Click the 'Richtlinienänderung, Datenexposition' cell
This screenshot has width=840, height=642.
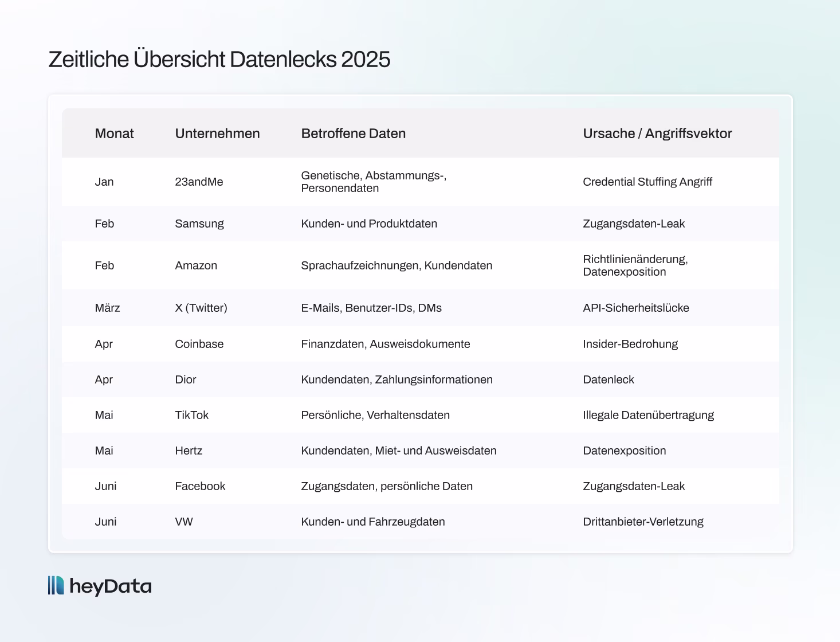pos(635,265)
